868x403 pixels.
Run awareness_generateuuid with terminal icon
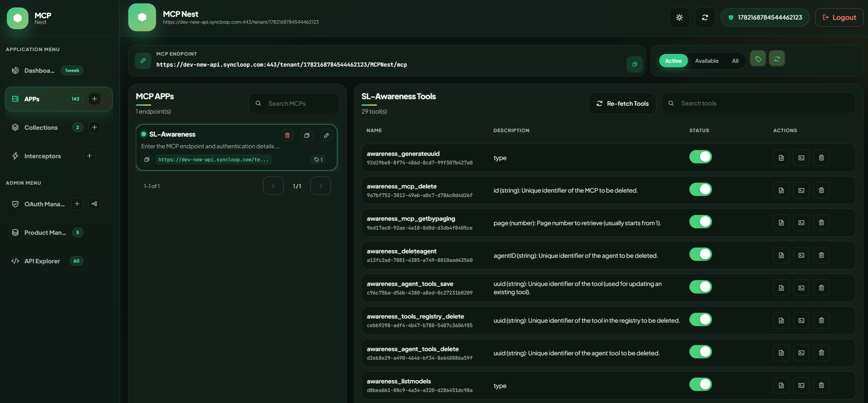[x=801, y=158]
